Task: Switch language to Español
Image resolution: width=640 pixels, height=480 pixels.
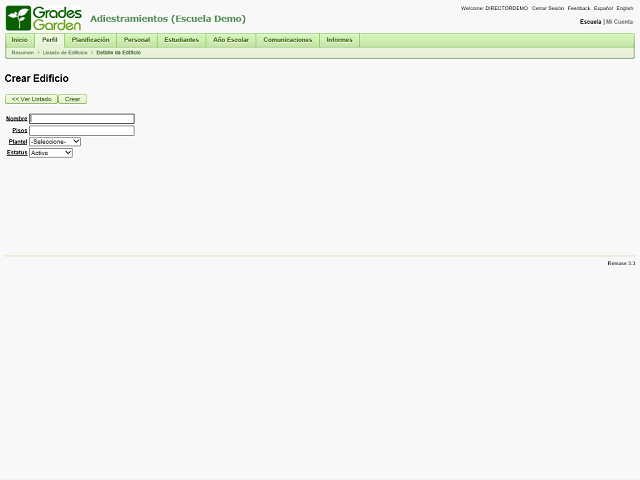Action: (603, 8)
